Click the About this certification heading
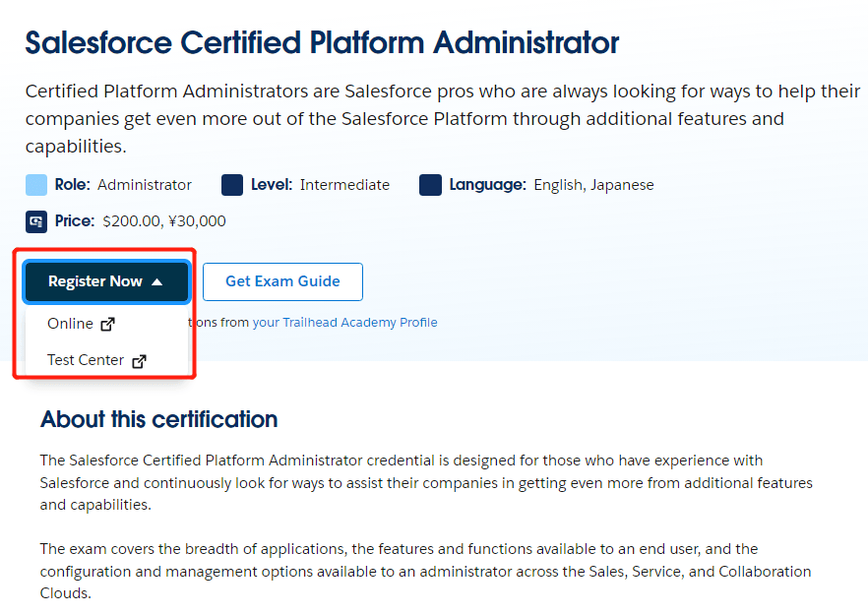Screen dimensions: 868x615 [x=158, y=419]
